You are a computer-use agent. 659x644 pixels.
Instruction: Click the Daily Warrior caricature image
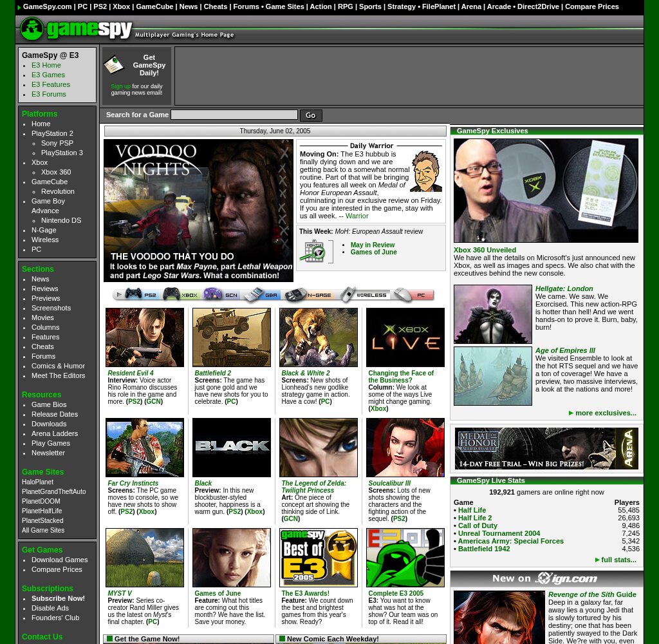point(426,171)
